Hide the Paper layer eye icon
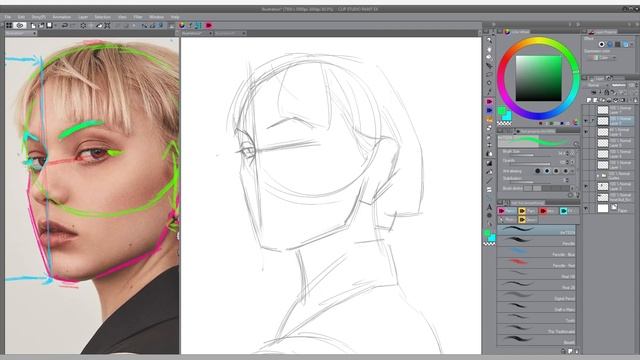Image resolution: width=640 pixels, height=360 pixels. tap(586, 208)
